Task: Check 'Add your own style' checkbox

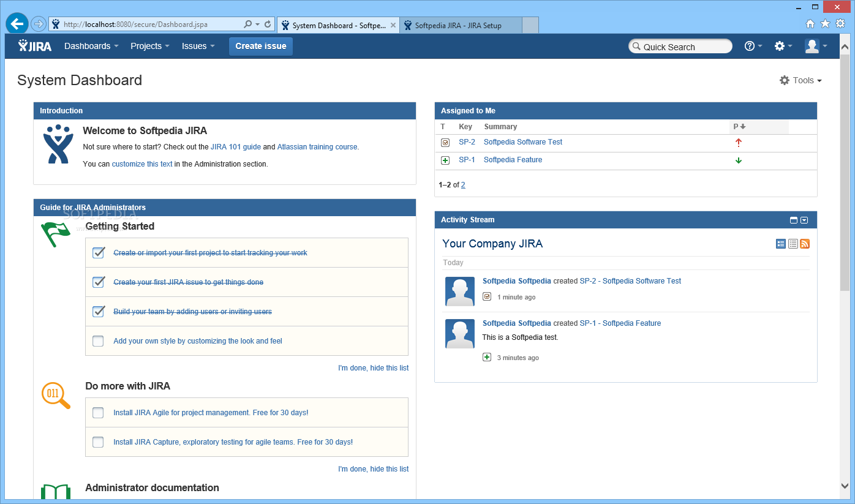Action: [x=98, y=341]
